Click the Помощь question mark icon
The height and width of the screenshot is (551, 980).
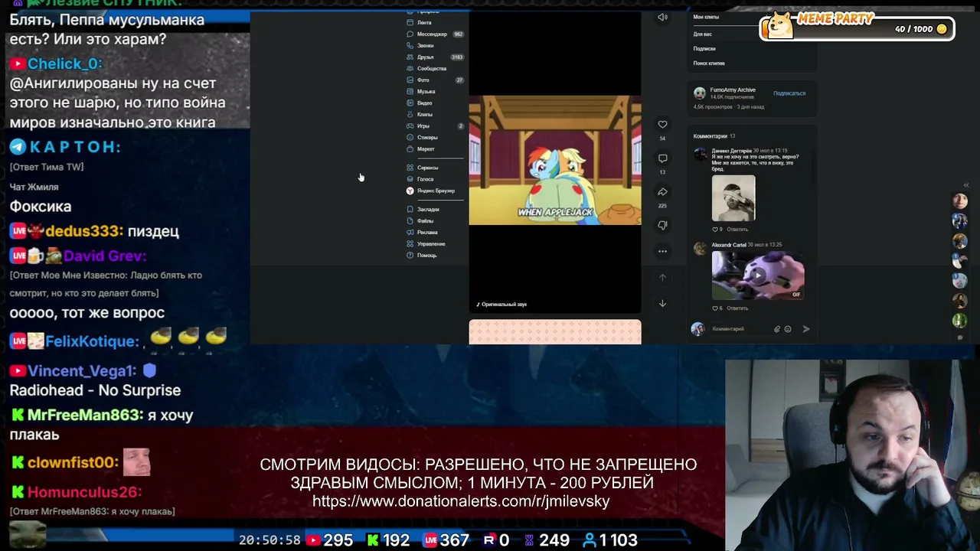point(410,256)
